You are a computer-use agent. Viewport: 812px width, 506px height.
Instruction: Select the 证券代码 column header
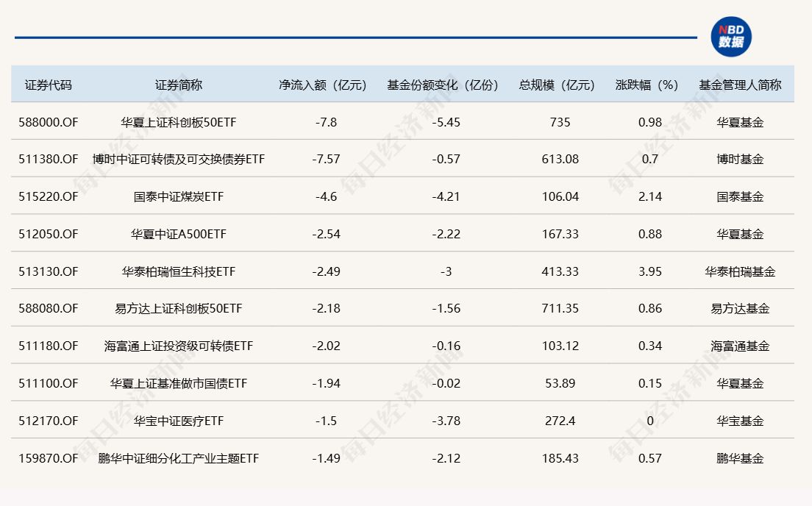48,85
